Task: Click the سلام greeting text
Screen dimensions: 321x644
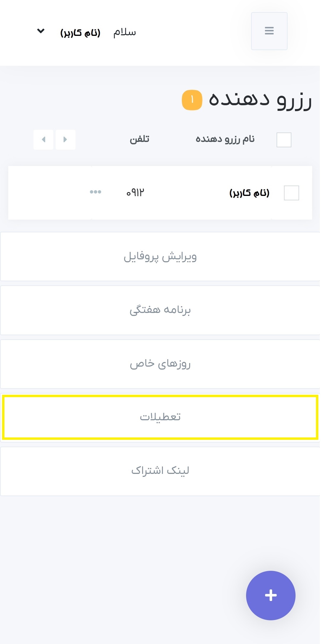Action: [x=125, y=32]
